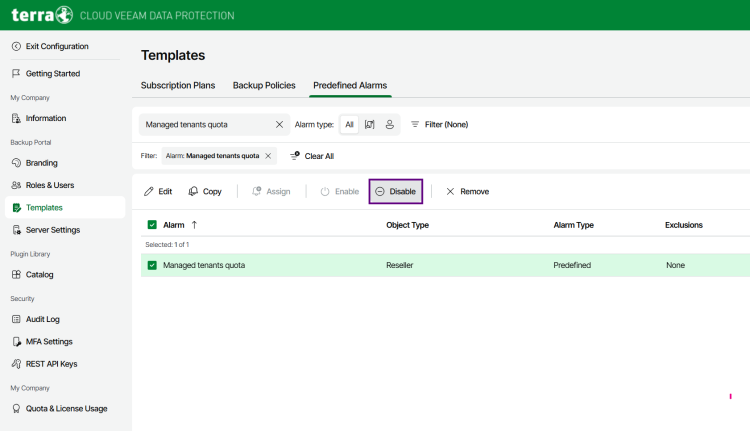Click Clear All filters
Image resolution: width=750 pixels, height=431 pixels.
(x=312, y=156)
